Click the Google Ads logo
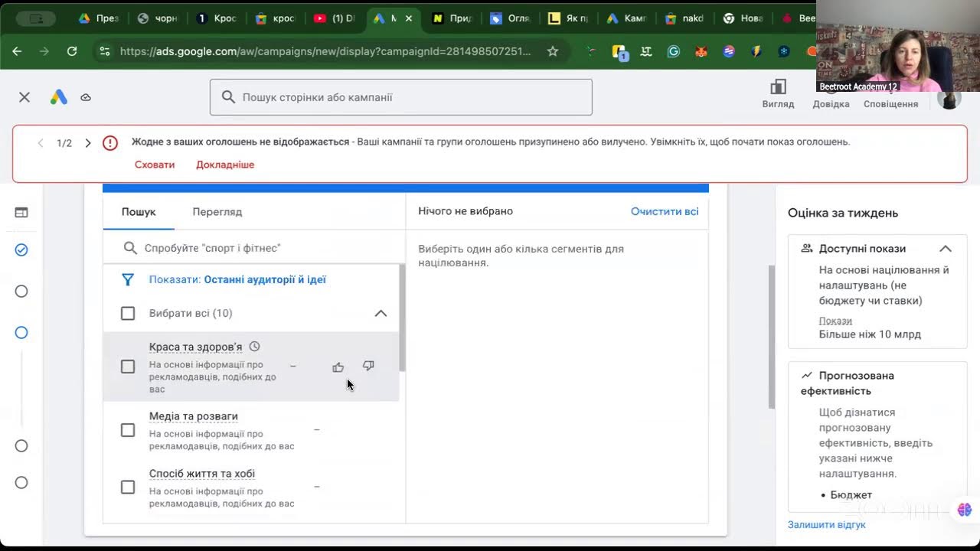Screen dimensions: 980x551 coord(59,97)
